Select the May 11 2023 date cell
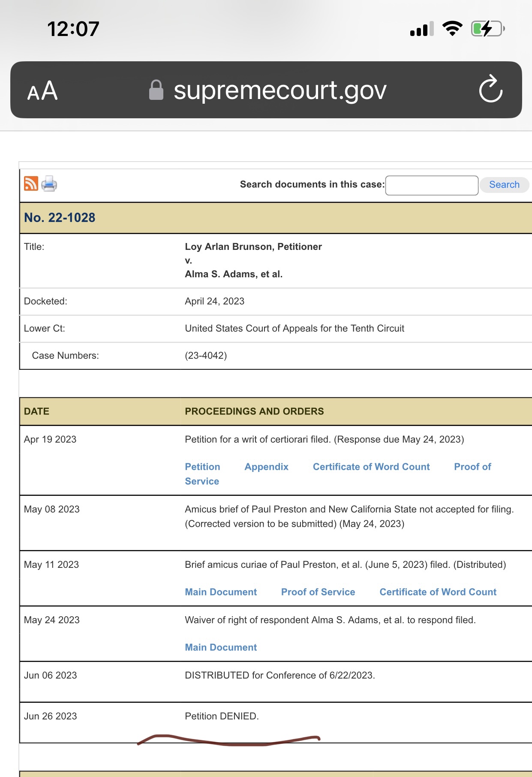Image resolution: width=532 pixels, height=777 pixels. (x=51, y=564)
